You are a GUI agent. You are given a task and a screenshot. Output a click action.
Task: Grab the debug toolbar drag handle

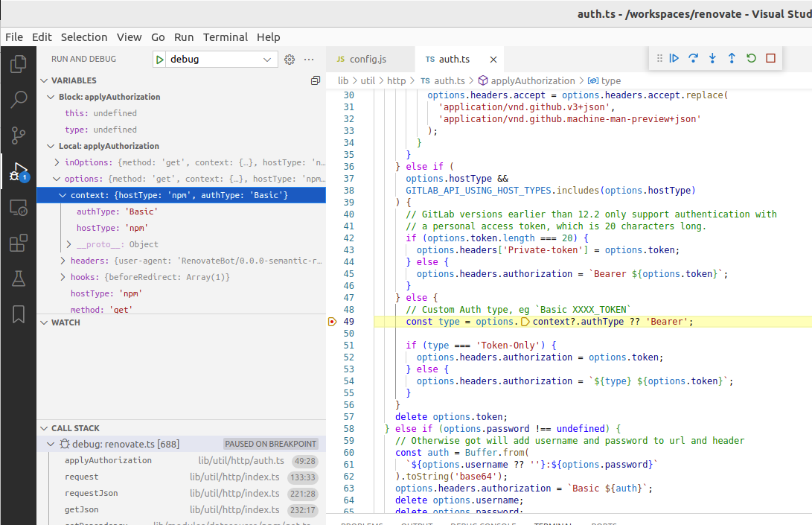point(659,58)
